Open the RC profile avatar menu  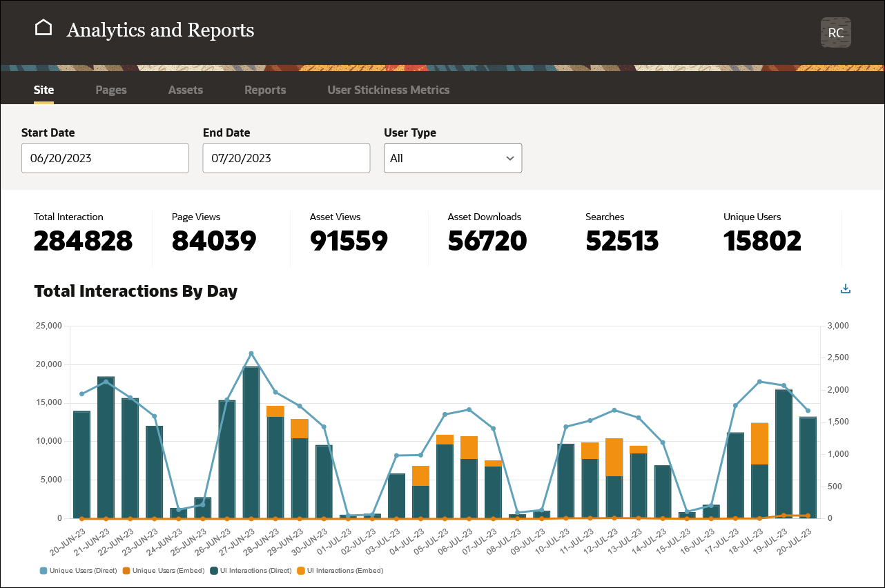point(835,32)
